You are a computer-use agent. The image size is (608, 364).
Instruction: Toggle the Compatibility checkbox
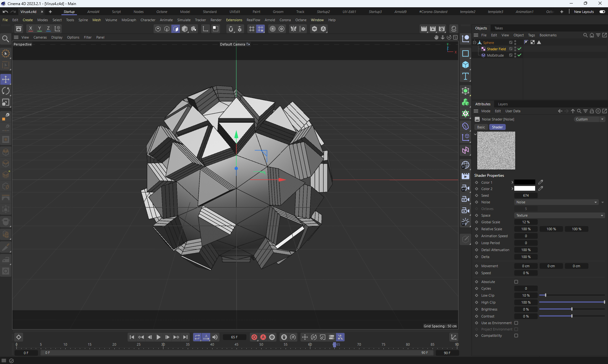point(516,336)
